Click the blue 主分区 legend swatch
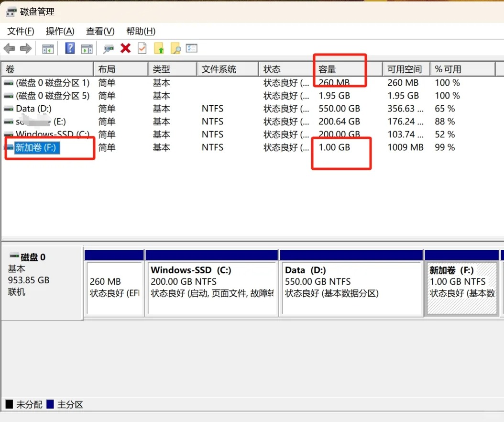Viewport: 504px width, 422px height. click(50, 404)
